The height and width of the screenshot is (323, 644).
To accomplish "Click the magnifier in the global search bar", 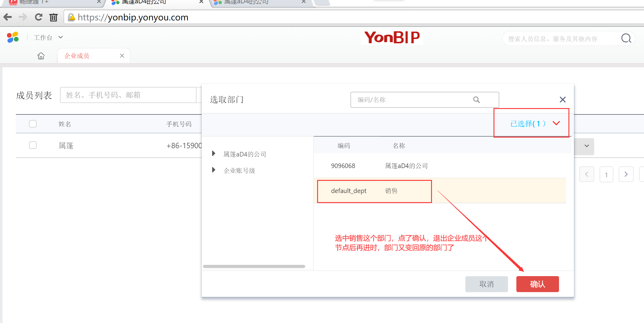I will coord(626,38).
